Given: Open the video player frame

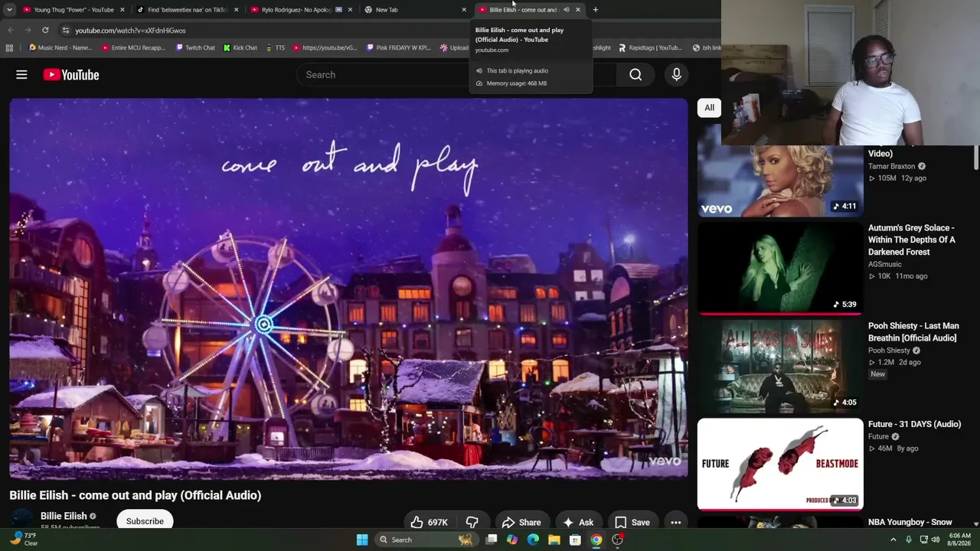Looking at the screenshot, I should (349, 289).
